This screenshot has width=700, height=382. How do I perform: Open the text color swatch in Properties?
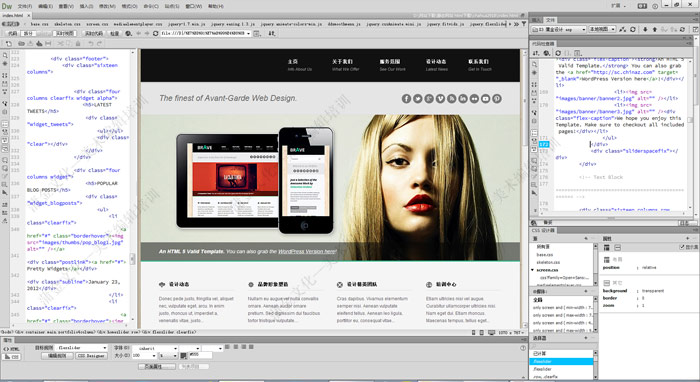pos(183,356)
